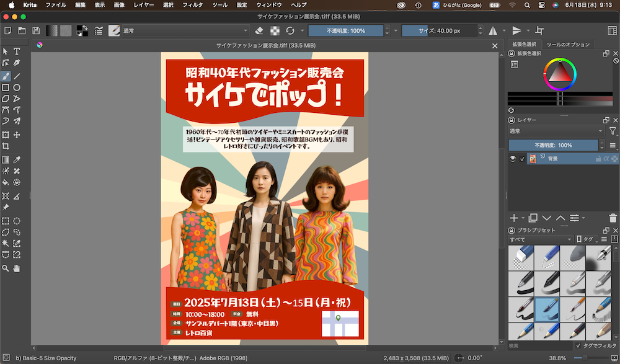Select the Gradient tool in toolbox

pos(6,160)
